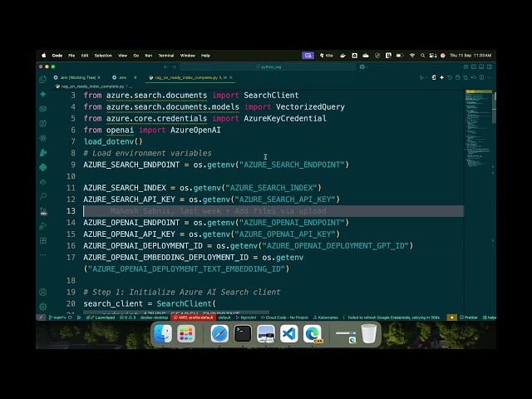Toggle the secondary sidebar layout icon
Image resolution: width=532 pixels, height=399 pixels.
[490, 66]
